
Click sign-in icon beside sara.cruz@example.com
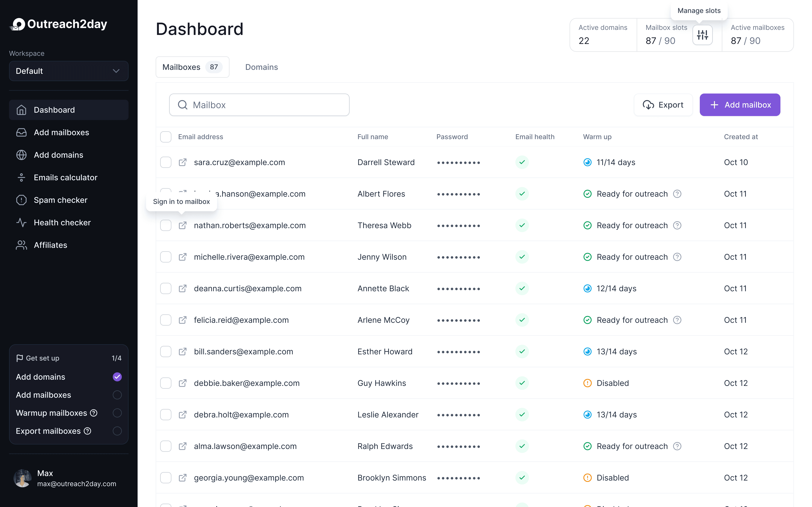click(183, 162)
